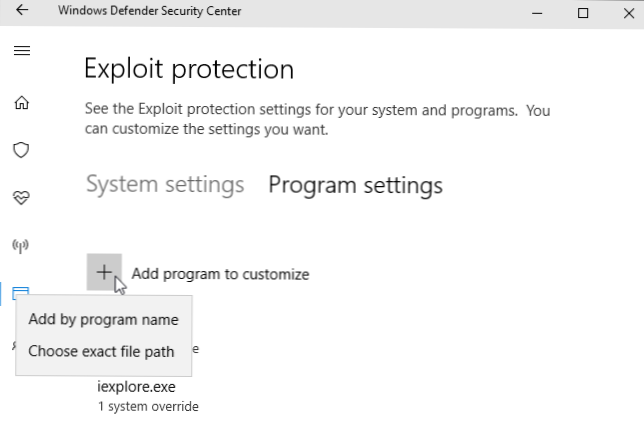Click the 'Windows Defender Security Center' window title
Viewport: 644px width, 431px height.
[x=149, y=12]
